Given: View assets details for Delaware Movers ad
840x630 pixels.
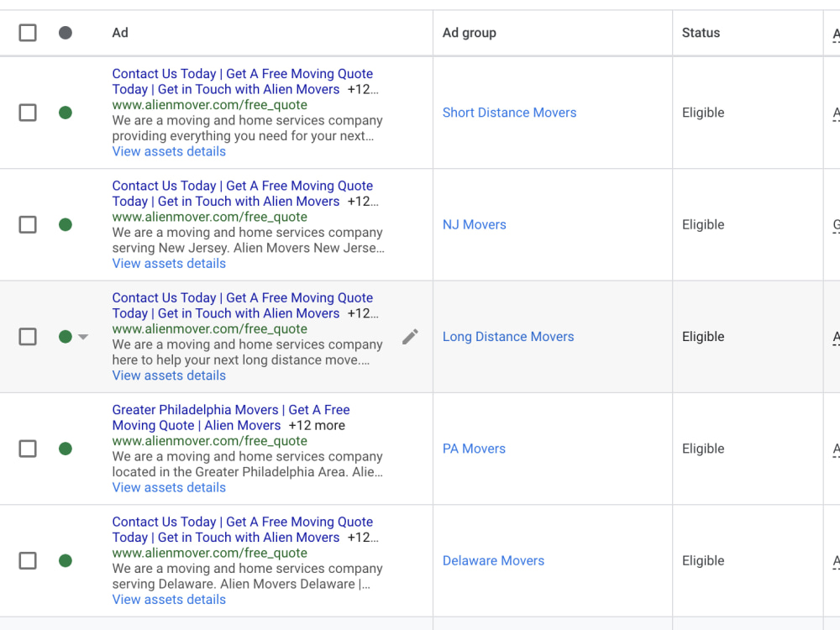Looking at the screenshot, I should 169,600.
